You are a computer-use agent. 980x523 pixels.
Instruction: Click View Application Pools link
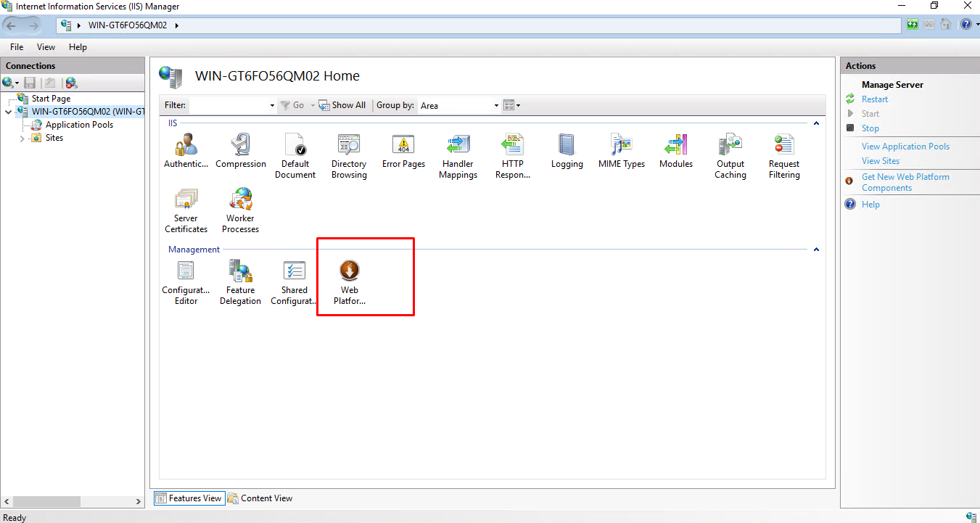(x=905, y=147)
